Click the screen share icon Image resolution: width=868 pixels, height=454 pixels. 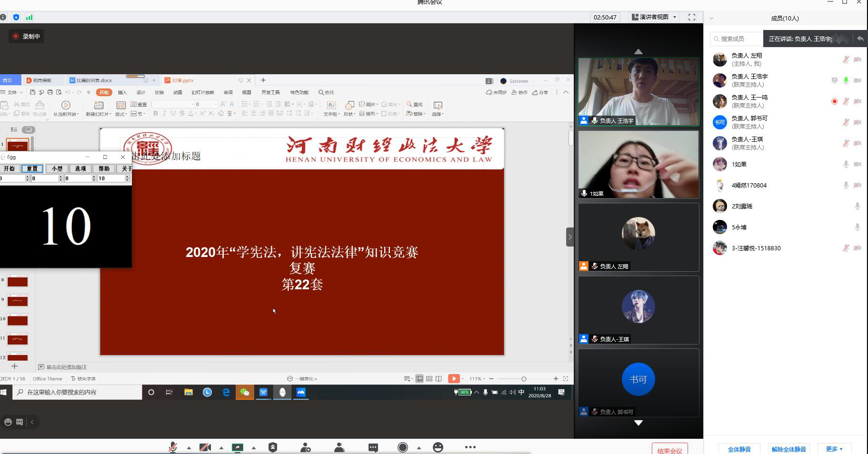click(x=237, y=447)
